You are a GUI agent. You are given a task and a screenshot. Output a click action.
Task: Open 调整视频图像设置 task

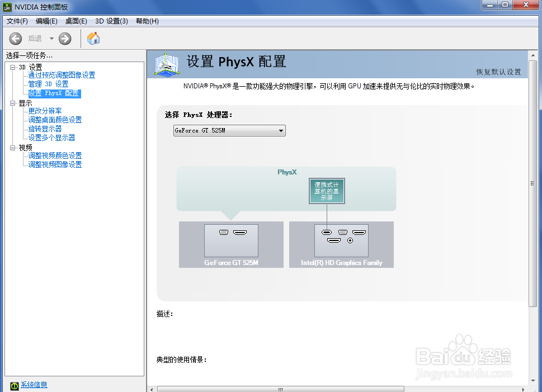(55, 164)
